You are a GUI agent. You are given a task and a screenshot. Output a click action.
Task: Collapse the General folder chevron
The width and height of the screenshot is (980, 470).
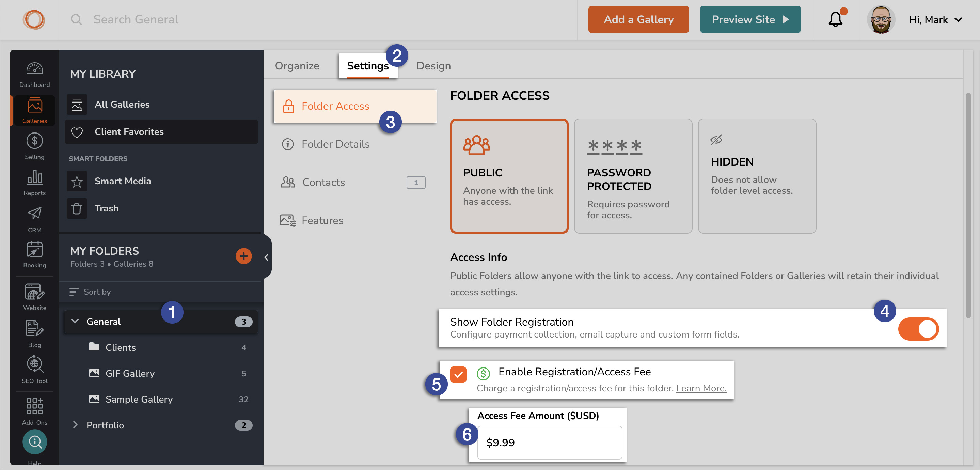(x=75, y=322)
